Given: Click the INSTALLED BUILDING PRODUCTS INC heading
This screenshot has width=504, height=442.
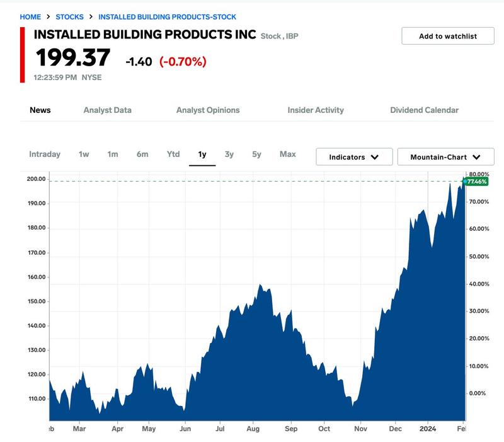Looking at the screenshot, I should (145, 35).
